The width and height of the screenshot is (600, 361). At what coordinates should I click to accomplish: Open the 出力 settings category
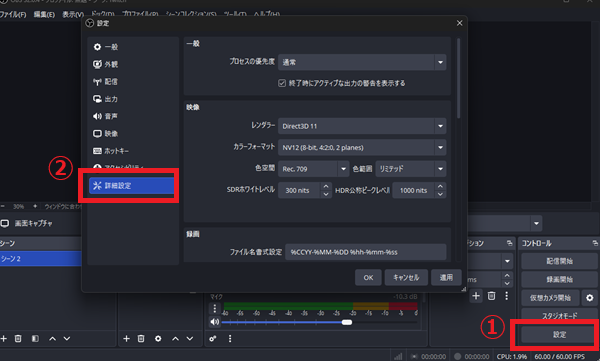point(133,99)
